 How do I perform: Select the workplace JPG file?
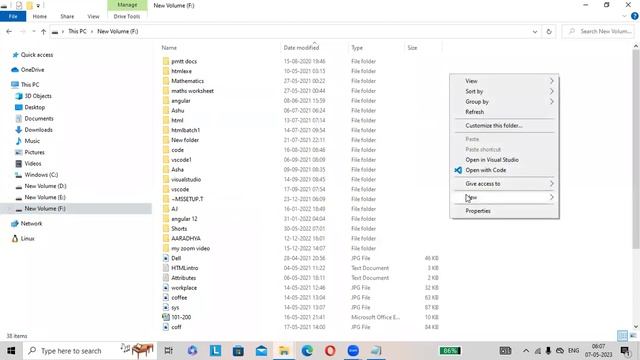pyautogui.click(x=184, y=288)
